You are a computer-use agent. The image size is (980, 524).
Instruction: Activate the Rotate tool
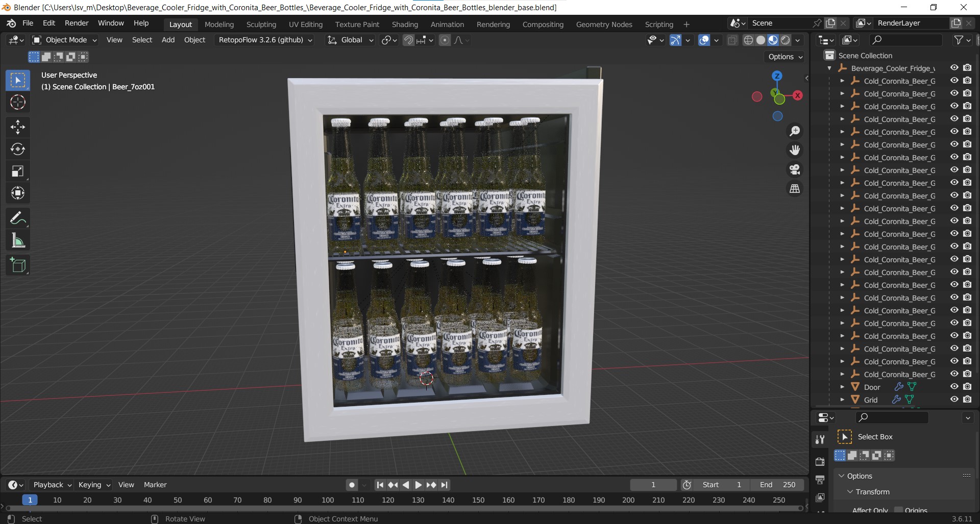click(x=18, y=149)
